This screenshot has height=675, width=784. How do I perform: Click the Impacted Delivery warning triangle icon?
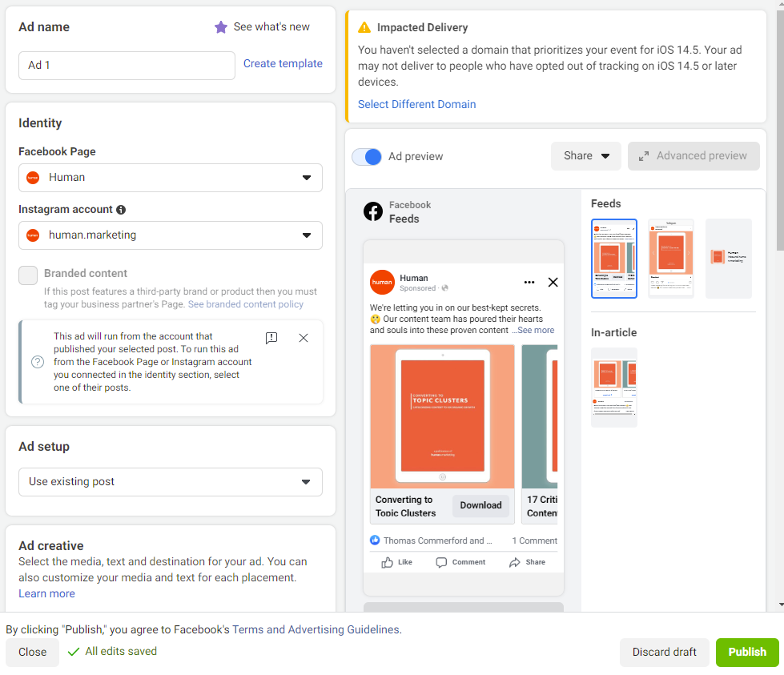point(364,27)
